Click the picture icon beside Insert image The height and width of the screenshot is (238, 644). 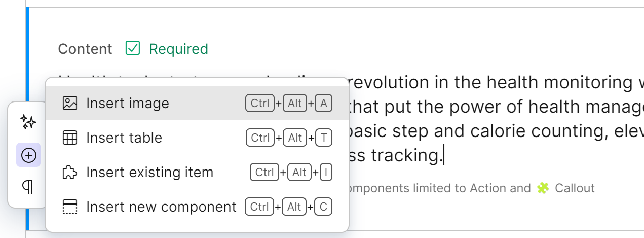point(69,104)
